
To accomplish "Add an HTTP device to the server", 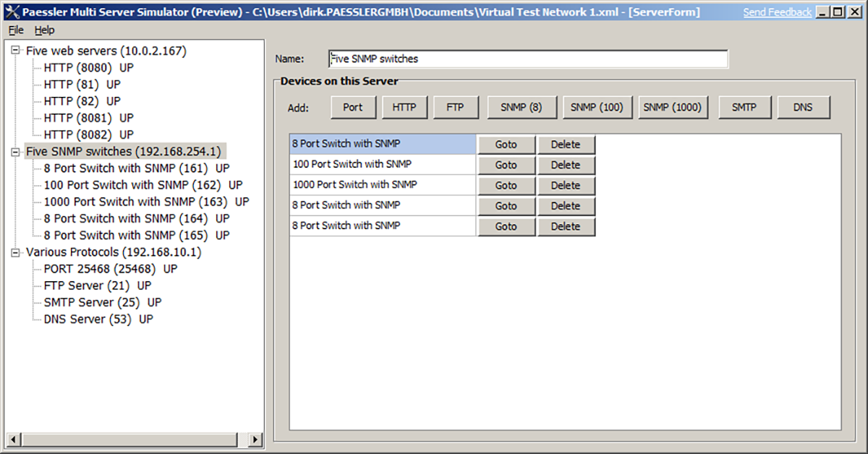I will pos(404,108).
